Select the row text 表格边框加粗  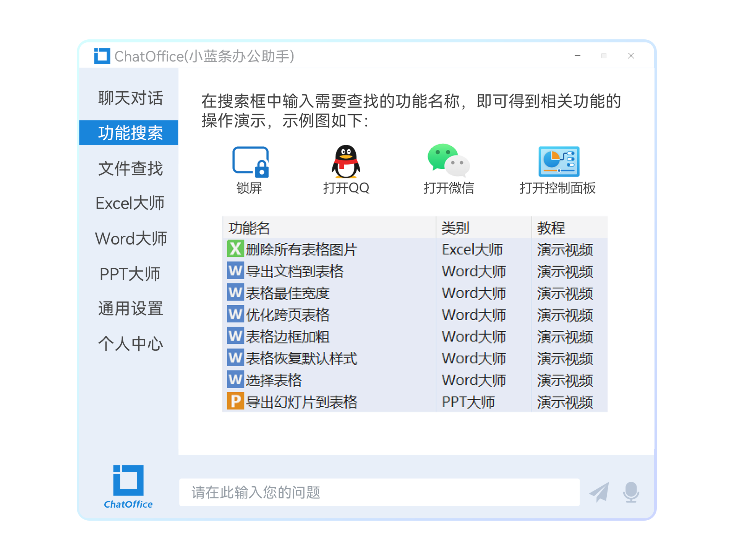click(288, 337)
